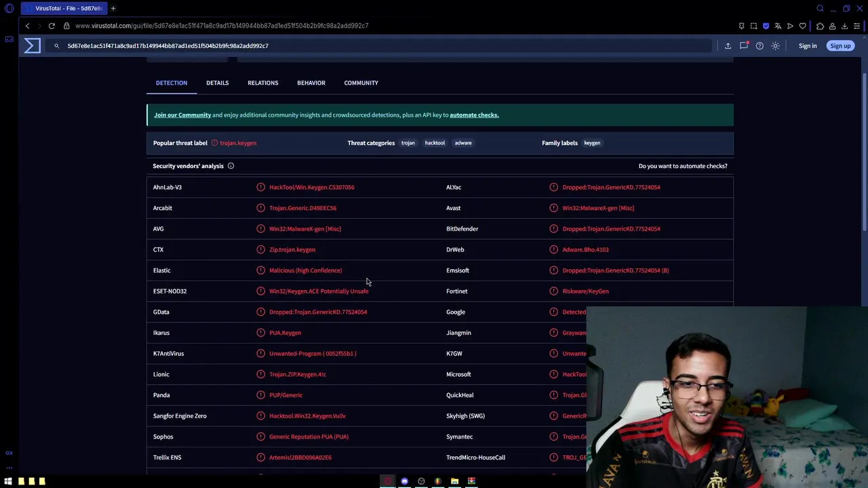Click the snapshot capture icon
This screenshot has width=868, height=488.
pos(753,26)
